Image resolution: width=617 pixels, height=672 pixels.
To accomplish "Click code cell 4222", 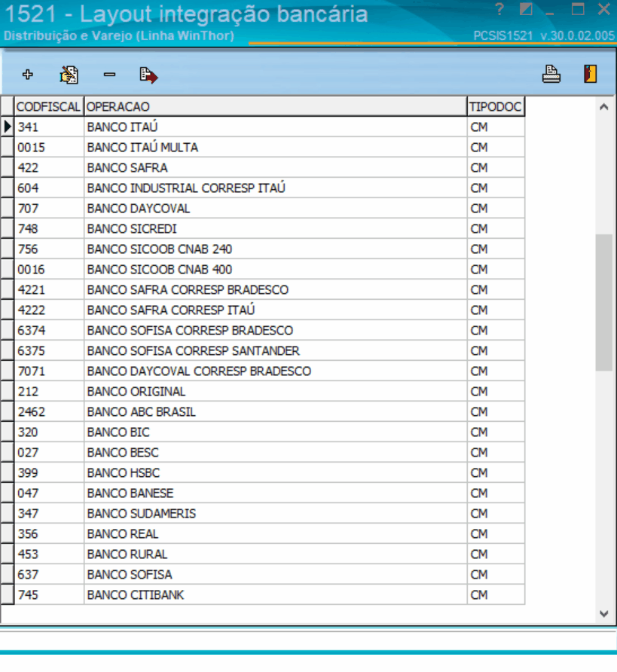I will pos(49,310).
